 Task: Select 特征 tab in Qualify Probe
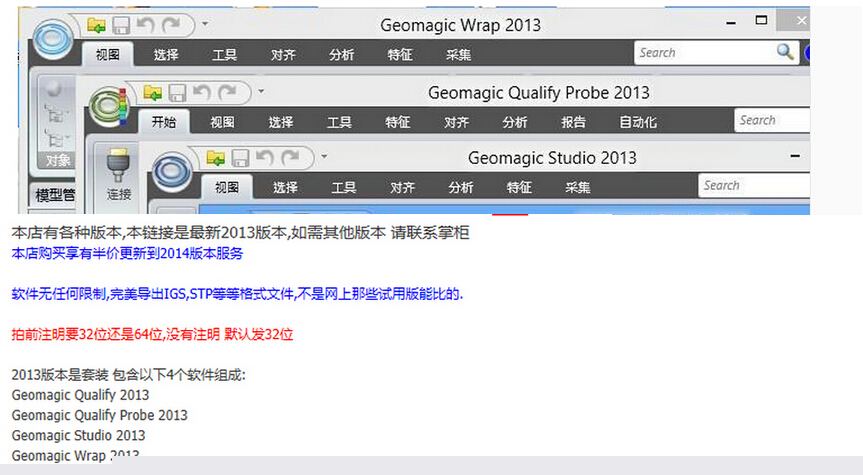point(397,122)
